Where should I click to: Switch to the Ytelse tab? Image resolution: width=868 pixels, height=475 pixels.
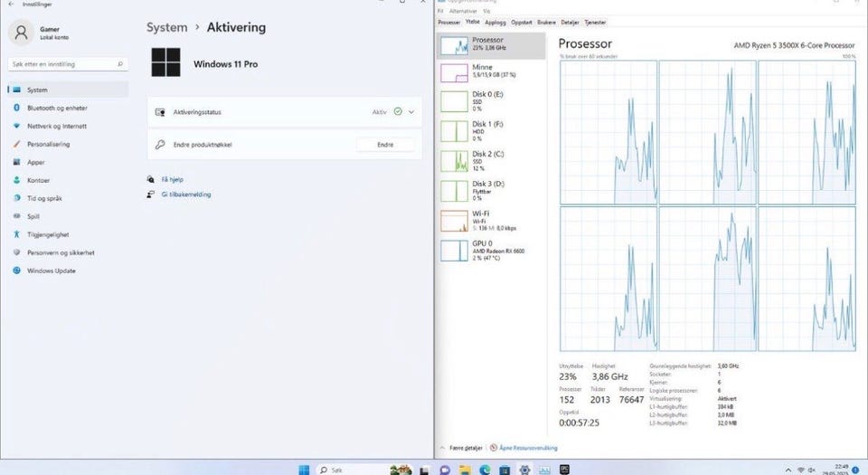(473, 22)
